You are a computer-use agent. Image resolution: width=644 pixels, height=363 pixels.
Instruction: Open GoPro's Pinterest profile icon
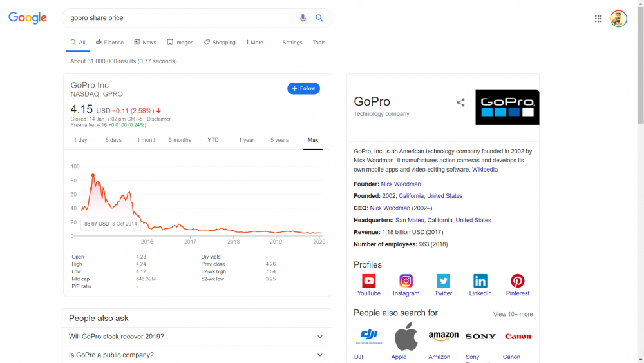tap(518, 280)
